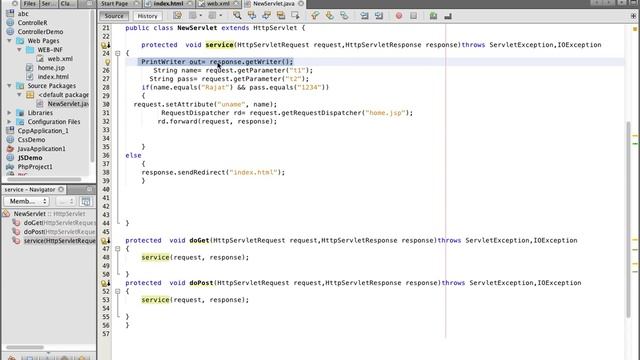
Task: Open the Services panel tab
Action: click(49, 4)
